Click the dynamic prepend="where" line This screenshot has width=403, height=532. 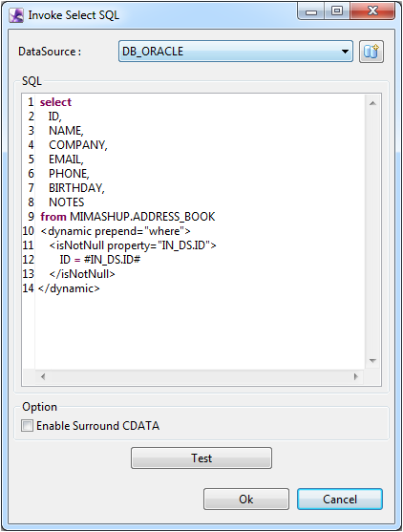116,231
